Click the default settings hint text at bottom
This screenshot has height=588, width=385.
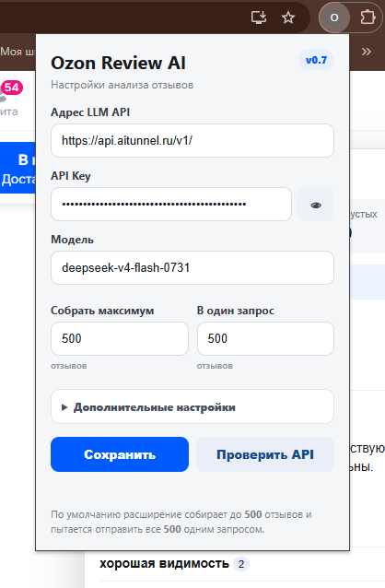[x=181, y=522]
